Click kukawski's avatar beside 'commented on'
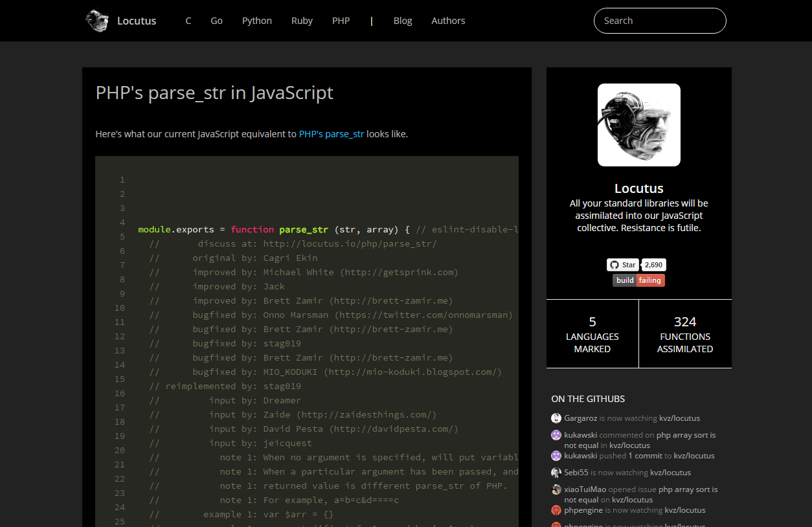The width and height of the screenshot is (812, 527). [556, 435]
